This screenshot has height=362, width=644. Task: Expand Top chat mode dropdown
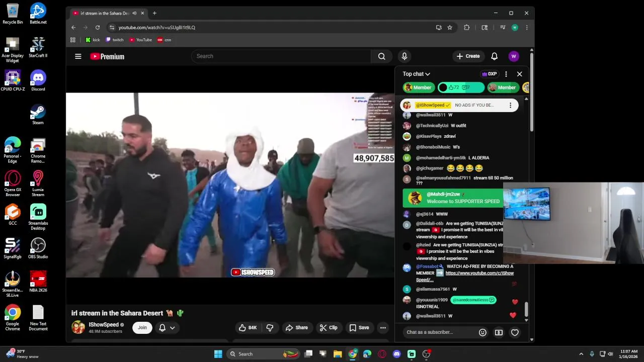(416, 74)
